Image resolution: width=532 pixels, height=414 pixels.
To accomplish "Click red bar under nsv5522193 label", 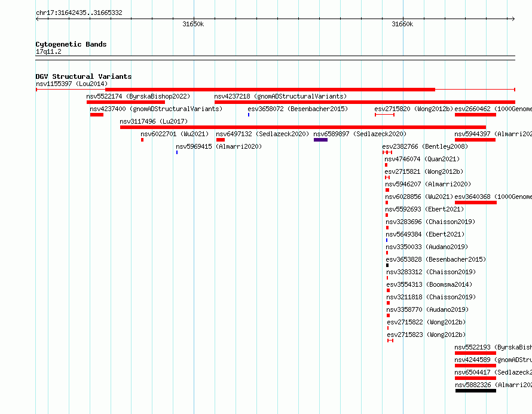I will (475, 353).
